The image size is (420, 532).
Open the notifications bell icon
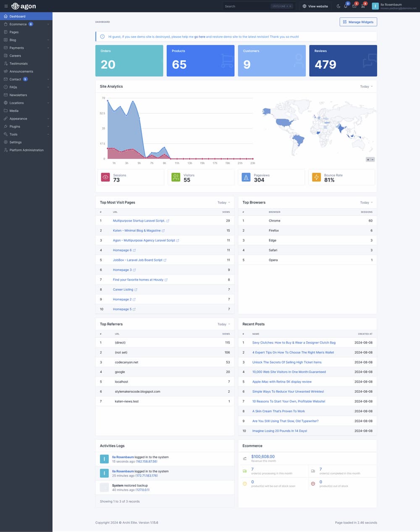pos(346,6)
